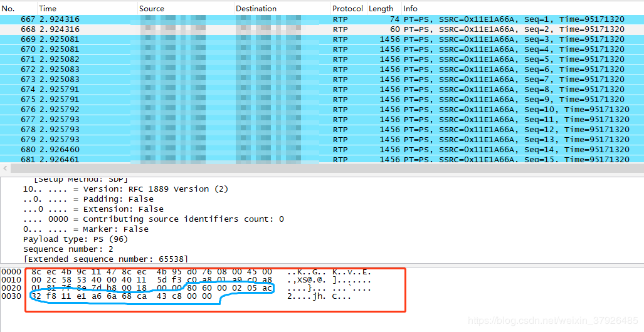
Task: Select packet number 677
Action: pyautogui.click(x=322, y=120)
